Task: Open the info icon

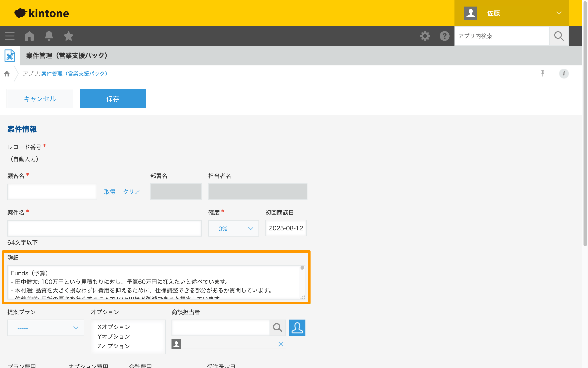Action: coord(564,73)
